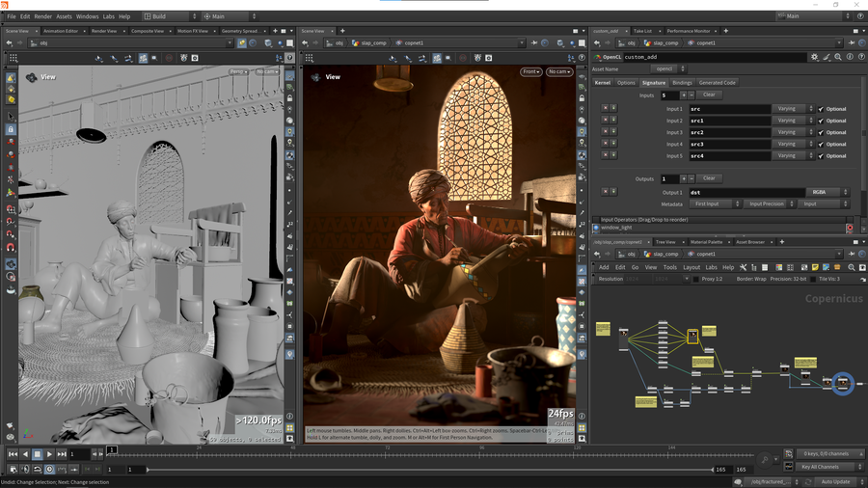This screenshot has width=868, height=488.
Task: Click the Input 2 src1 name field
Action: 728,121
